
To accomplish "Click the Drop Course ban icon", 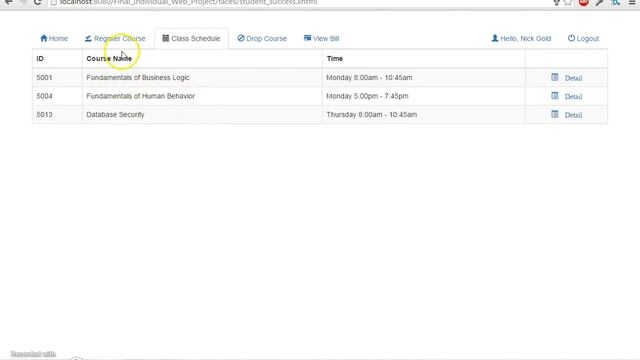I will point(241,38).
